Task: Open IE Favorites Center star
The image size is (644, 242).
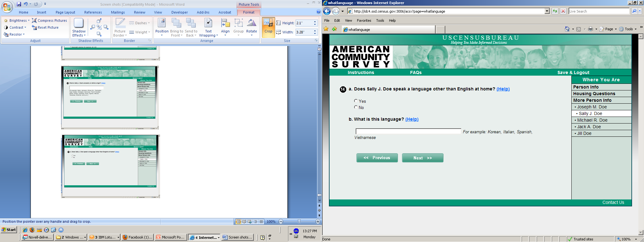Action: pos(326,29)
